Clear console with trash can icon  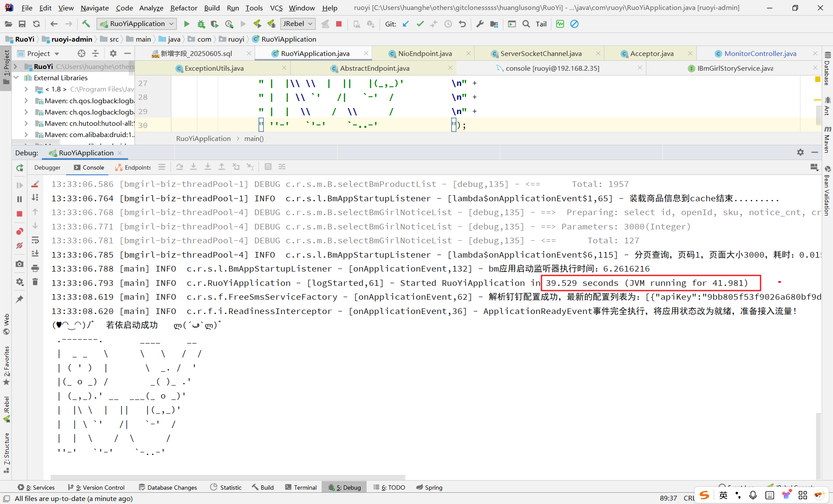pyautogui.click(x=35, y=282)
